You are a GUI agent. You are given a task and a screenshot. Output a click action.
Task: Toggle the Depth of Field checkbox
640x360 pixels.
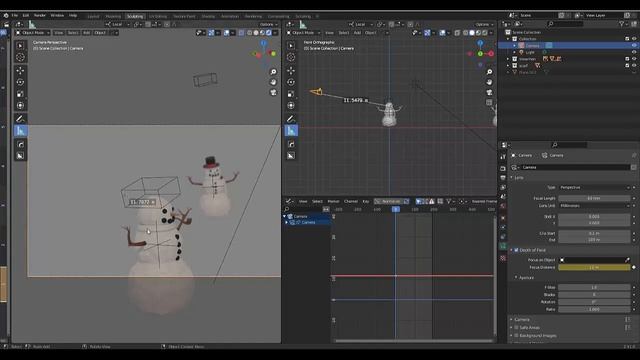516,250
